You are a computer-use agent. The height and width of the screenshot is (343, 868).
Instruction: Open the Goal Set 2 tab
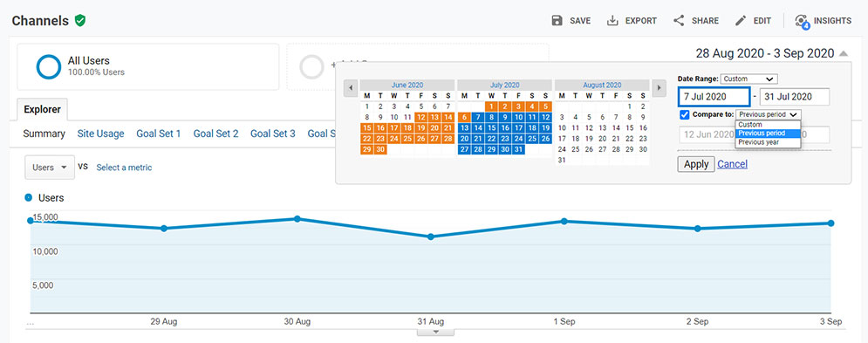[x=215, y=134]
